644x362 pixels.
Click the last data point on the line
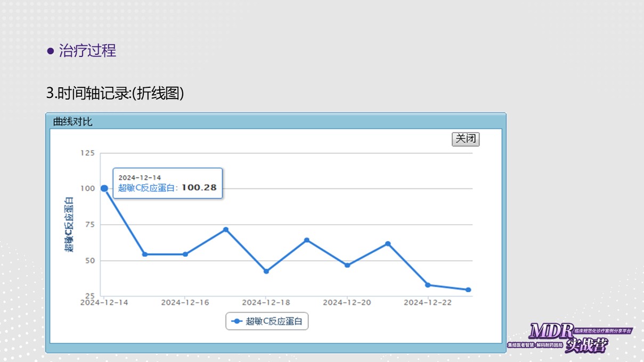click(468, 290)
